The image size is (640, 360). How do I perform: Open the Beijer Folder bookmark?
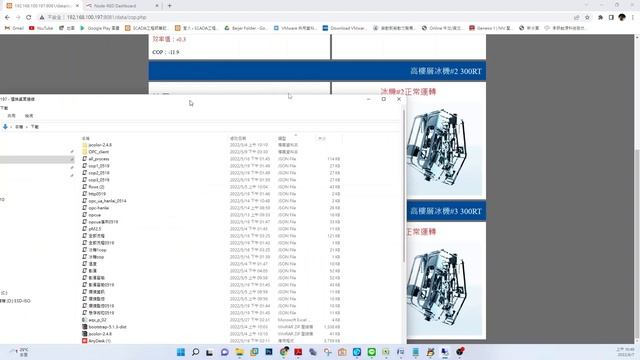(x=246, y=28)
